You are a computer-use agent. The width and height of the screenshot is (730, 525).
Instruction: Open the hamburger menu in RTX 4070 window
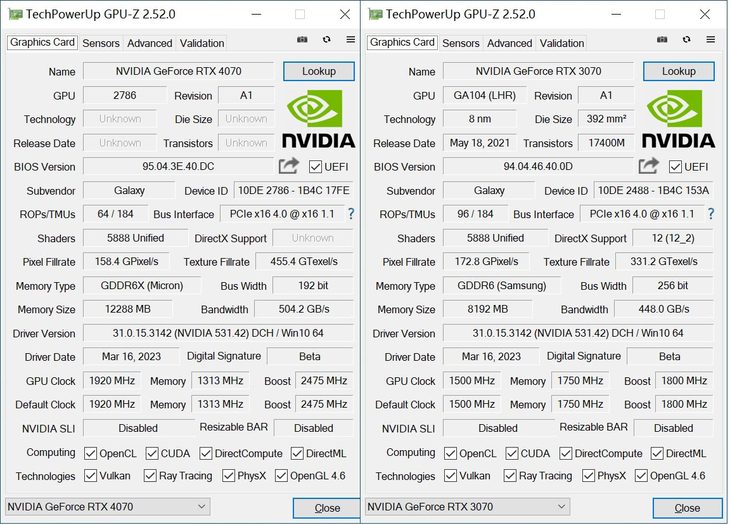[351, 40]
